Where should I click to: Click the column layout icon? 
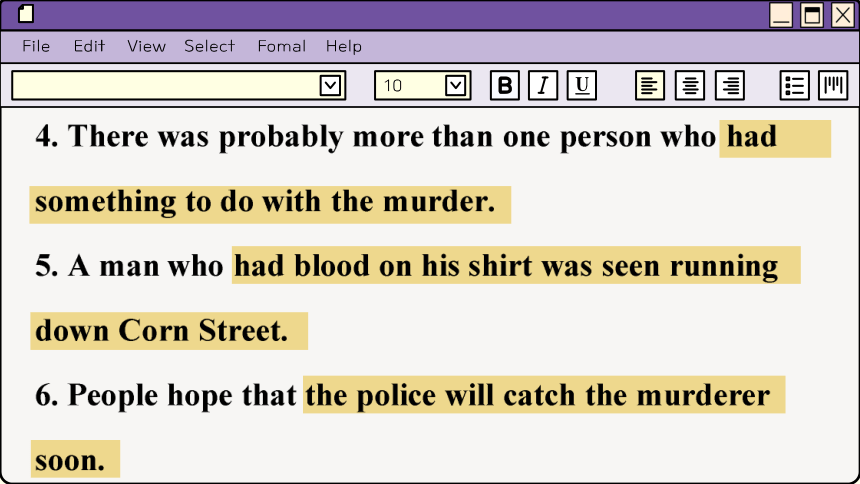(833, 85)
